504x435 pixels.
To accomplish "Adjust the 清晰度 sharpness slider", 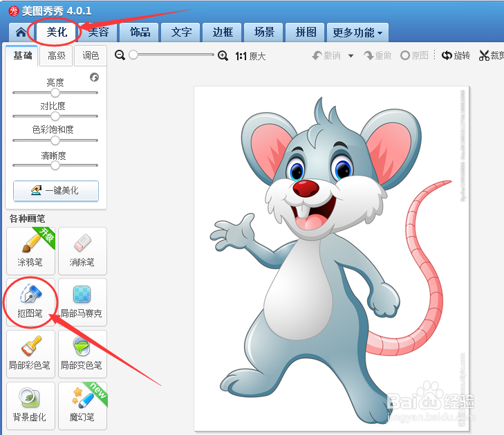I will pyautogui.click(x=55, y=165).
